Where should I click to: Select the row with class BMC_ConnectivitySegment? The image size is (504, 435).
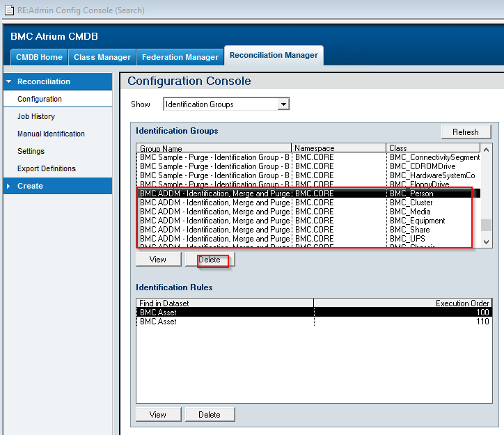tap(308, 157)
